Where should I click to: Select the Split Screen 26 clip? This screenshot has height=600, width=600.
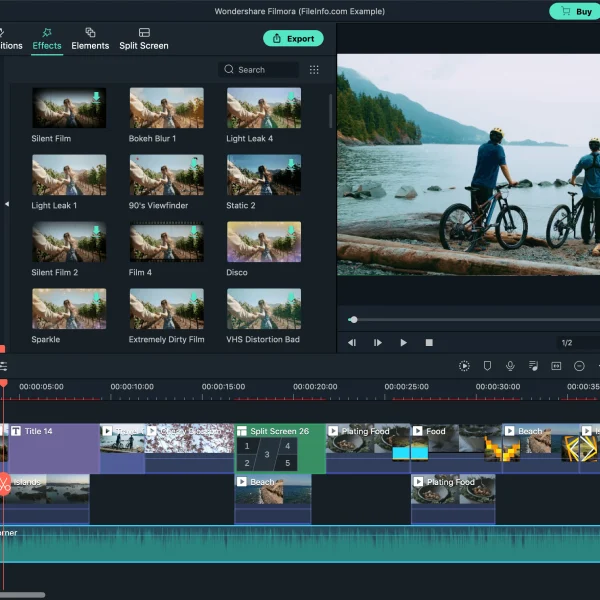click(280, 448)
